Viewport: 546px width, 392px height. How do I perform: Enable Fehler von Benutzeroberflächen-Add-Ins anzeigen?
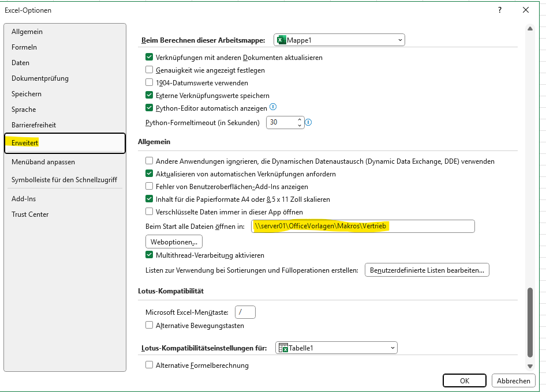tap(149, 186)
